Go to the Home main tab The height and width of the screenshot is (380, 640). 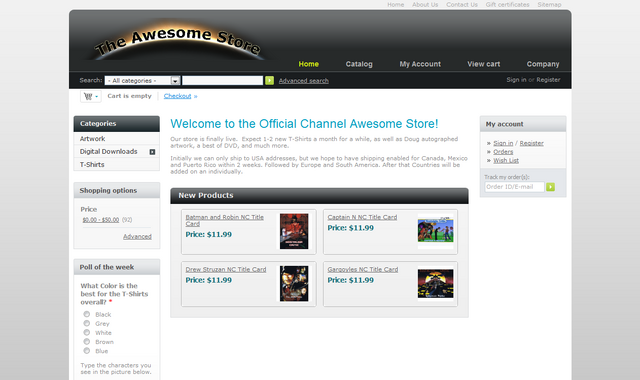pyautogui.click(x=309, y=64)
